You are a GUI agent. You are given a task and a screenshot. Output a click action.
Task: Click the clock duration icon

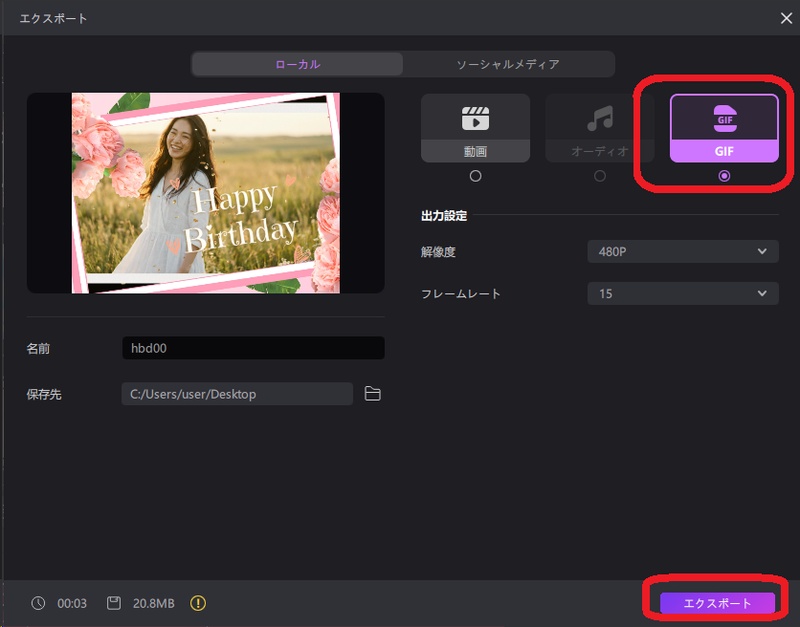pos(38,603)
